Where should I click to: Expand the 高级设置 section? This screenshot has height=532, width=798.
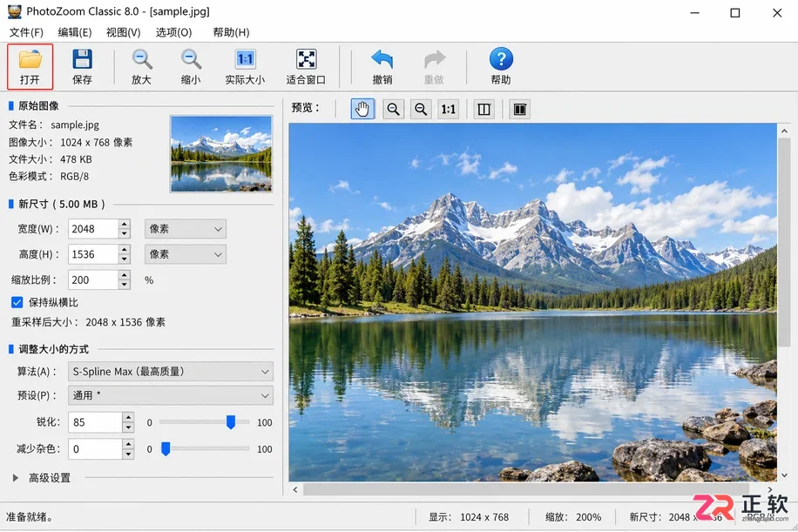pos(16,478)
